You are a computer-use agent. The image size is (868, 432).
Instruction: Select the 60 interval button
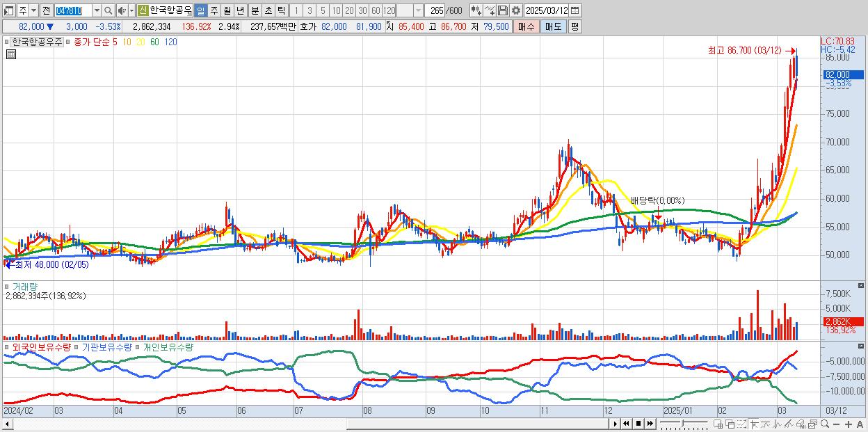376,10
